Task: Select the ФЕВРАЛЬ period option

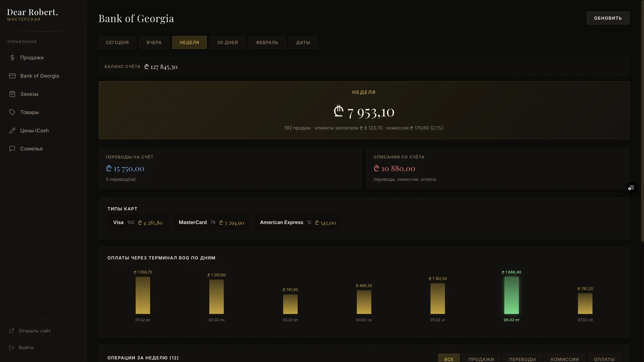Action: pos(267,42)
